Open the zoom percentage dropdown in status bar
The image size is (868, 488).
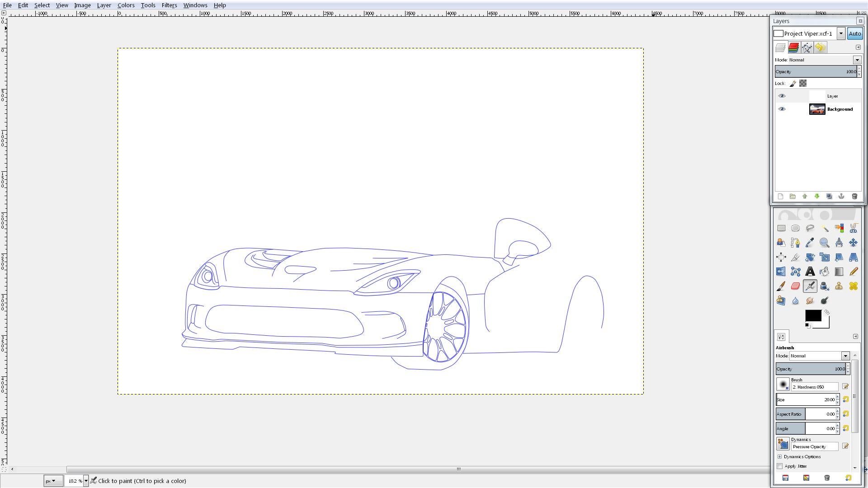tap(85, 481)
